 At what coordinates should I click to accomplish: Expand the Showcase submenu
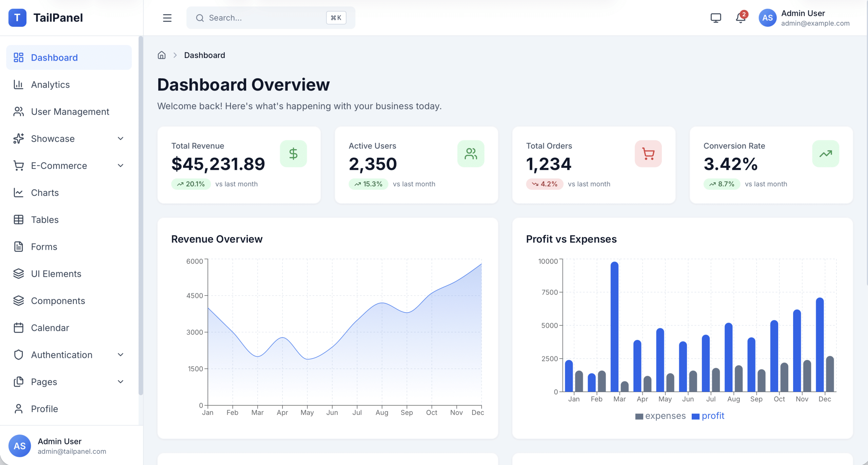[x=120, y=139]
